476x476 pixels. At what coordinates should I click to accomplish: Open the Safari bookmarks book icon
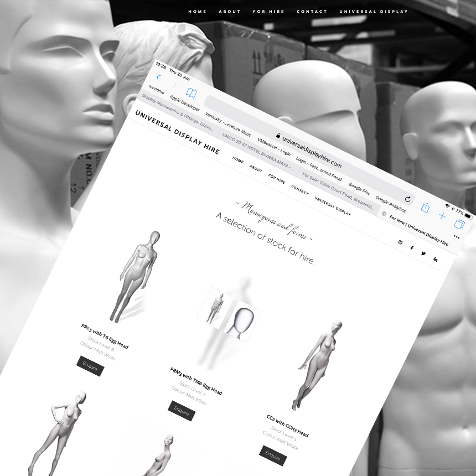(x=192, y=93)
